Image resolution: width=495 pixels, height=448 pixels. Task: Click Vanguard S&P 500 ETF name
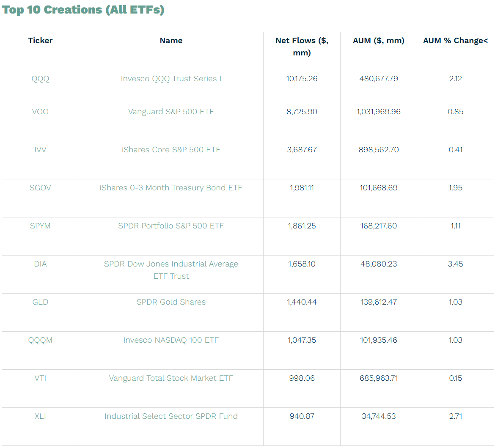pyautogui.click(x=171, y=112)
